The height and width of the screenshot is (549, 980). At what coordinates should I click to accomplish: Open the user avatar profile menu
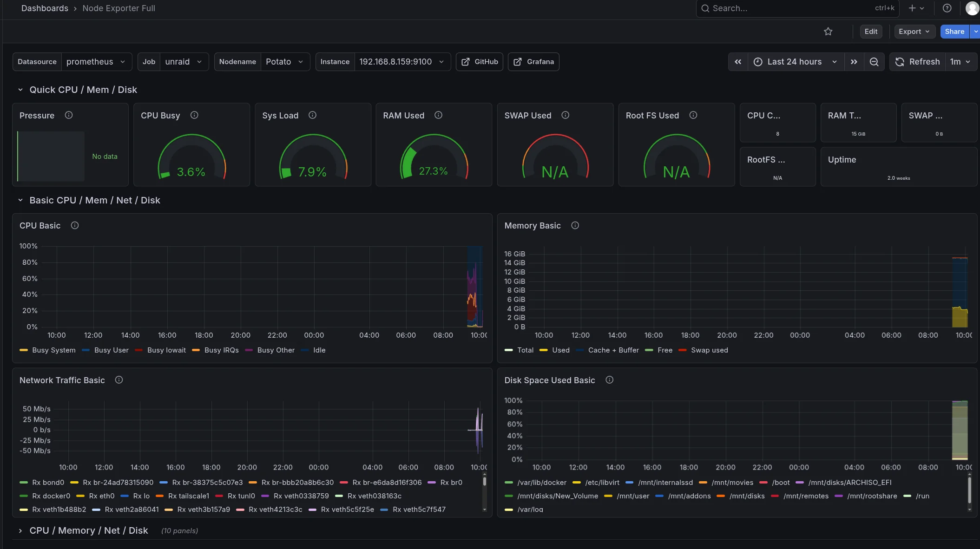click(972, 8)
